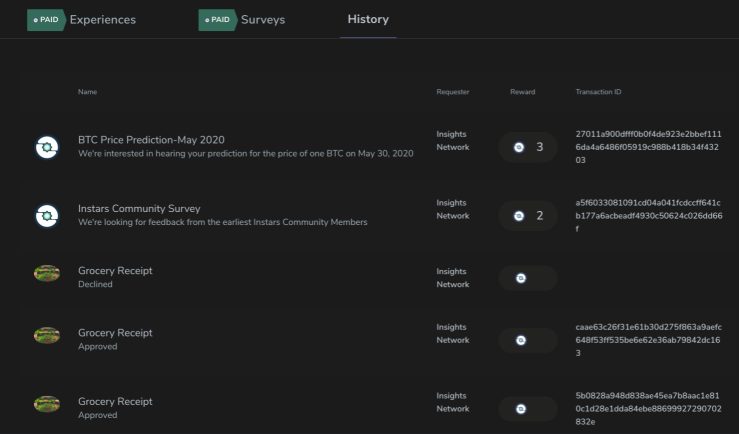Screen dimensions: 739x434
Task: Click the Transaction ID column header
Action: pos(599,92)
